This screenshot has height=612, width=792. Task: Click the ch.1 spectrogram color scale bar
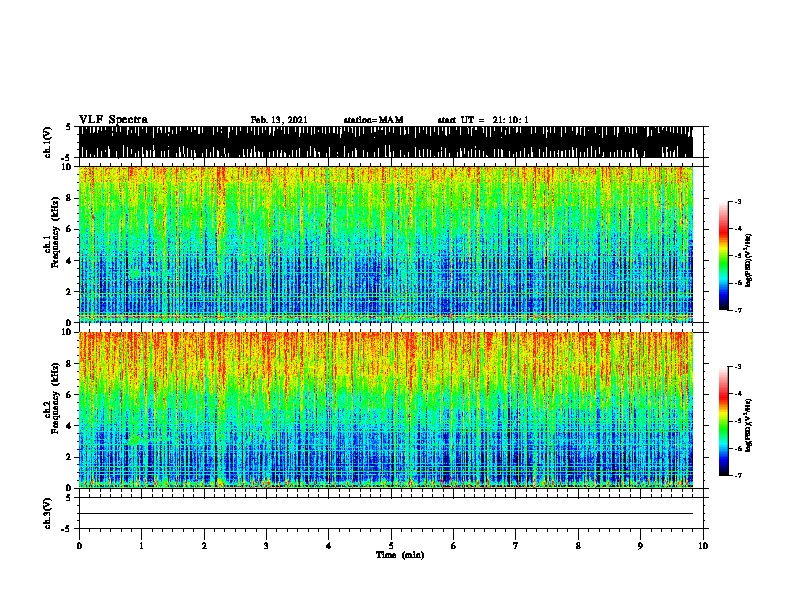(723, 256)
